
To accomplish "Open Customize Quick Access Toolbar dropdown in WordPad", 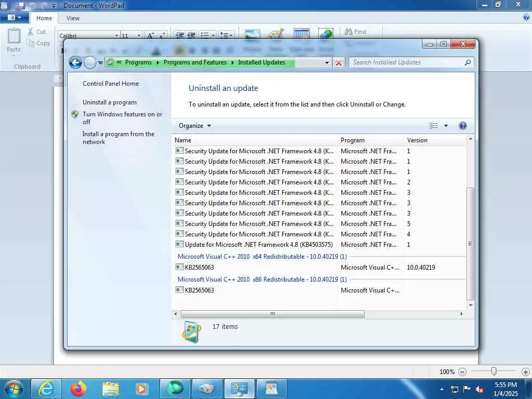I will [x=54, y=6].
